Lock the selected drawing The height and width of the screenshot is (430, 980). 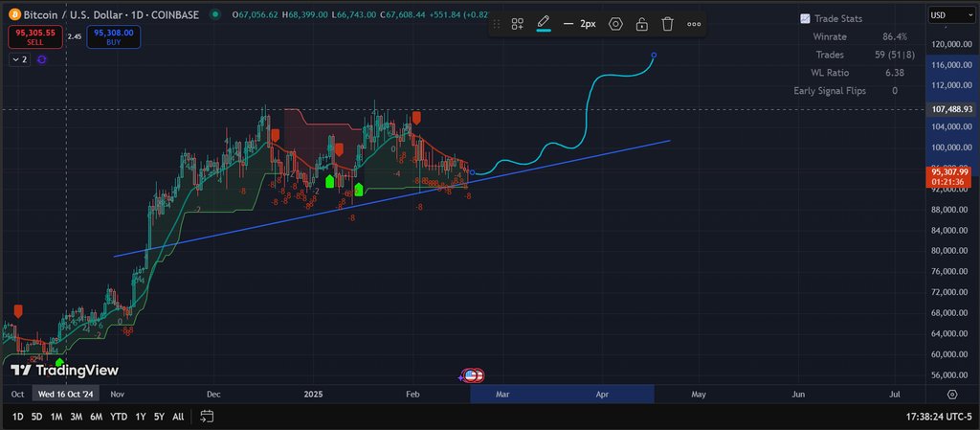click(x=642, y=24)
